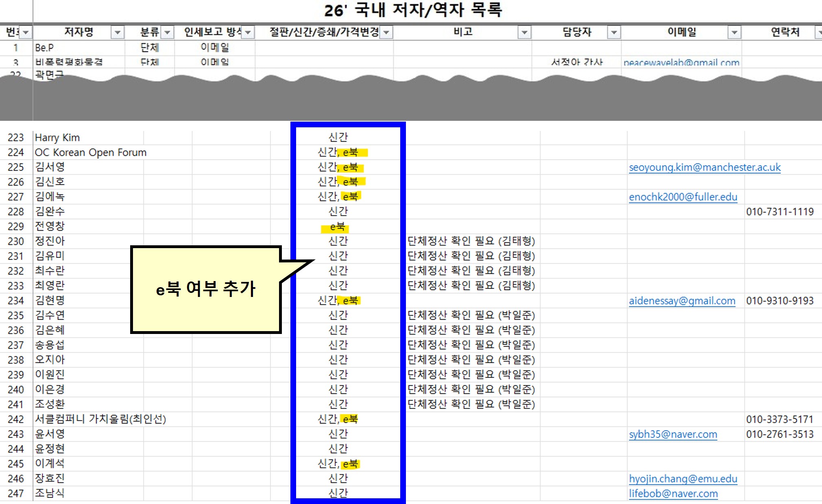
Task: Select phone number 010-3373-5171
Action: click(780, 419)
